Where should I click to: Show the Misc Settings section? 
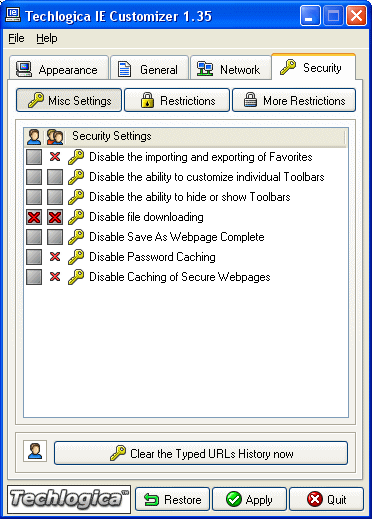[69, 100]
